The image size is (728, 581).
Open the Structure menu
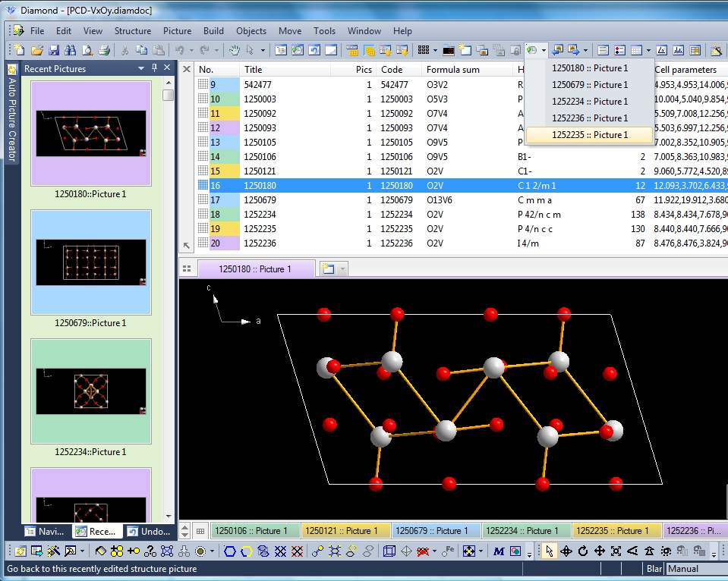tap(132, 31)
